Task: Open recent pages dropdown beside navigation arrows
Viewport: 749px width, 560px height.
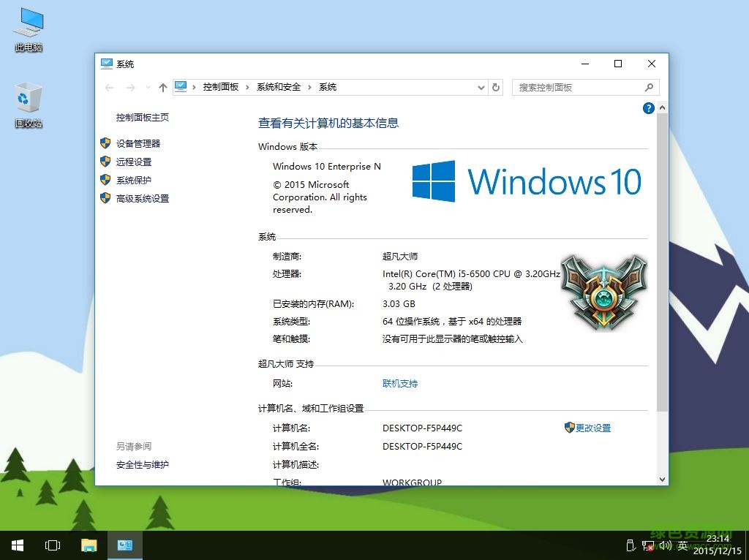Action: coord(148,87)
